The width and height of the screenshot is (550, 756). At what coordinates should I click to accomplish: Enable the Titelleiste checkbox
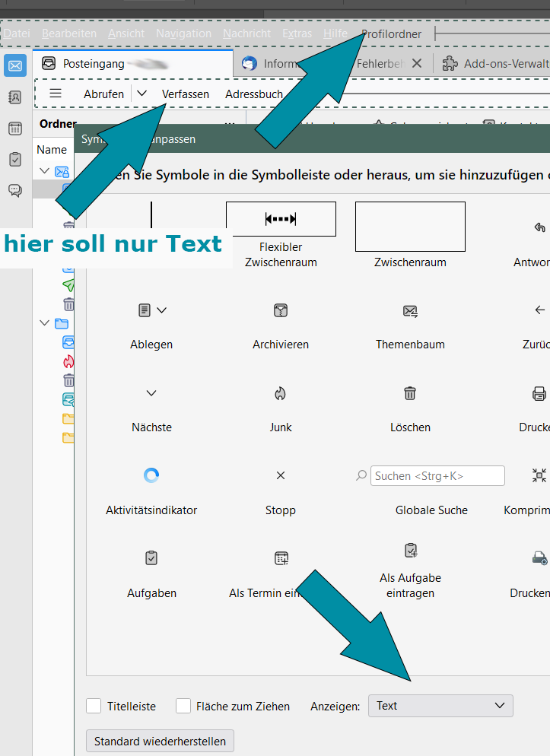[94, 706]
